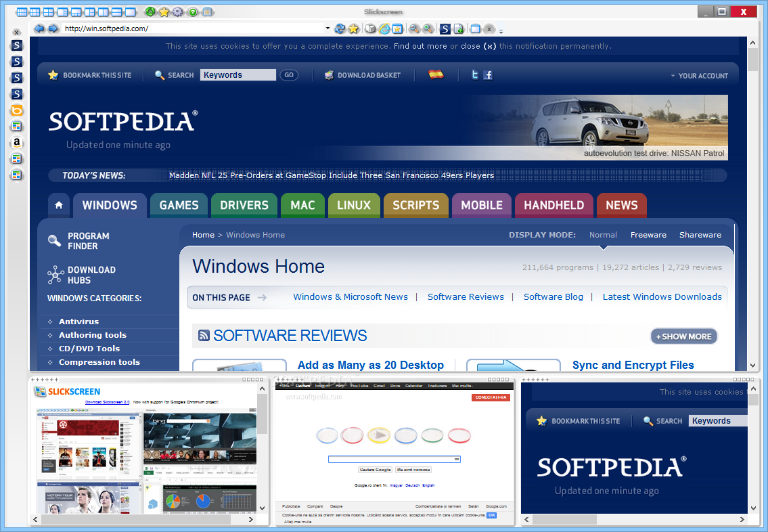Reload page using the blue refresh arrows icon
768x532 pixels.
click(x=340, y=29)
